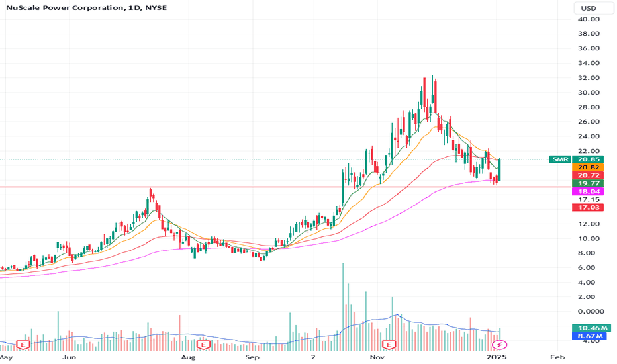The image size is (617, 364).
Task: Click the pink lightning event icon near 2025
Action: coord(500,345)
